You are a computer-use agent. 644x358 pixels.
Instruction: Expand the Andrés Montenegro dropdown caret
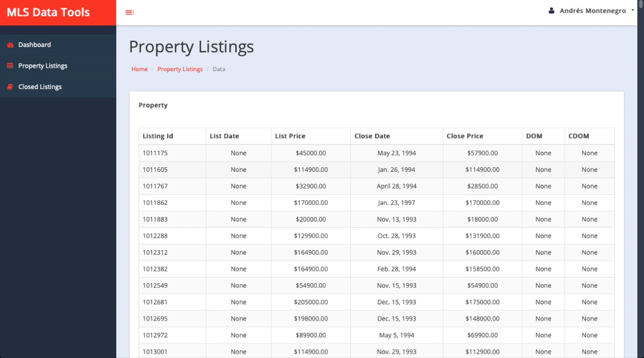pos(633,10)
